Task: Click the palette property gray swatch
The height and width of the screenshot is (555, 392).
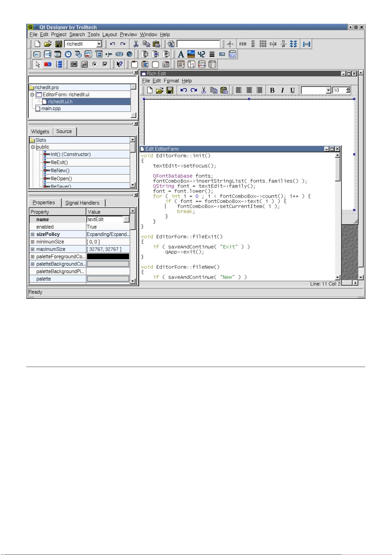Action: [108, 279]
